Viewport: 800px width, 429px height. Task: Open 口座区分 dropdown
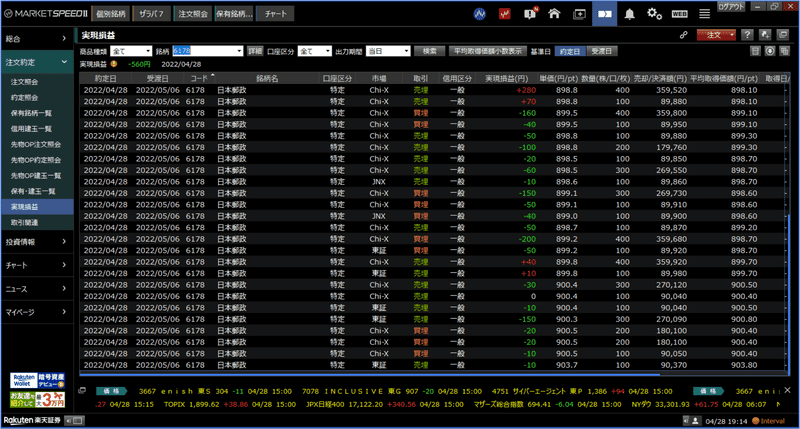(315, 51)
